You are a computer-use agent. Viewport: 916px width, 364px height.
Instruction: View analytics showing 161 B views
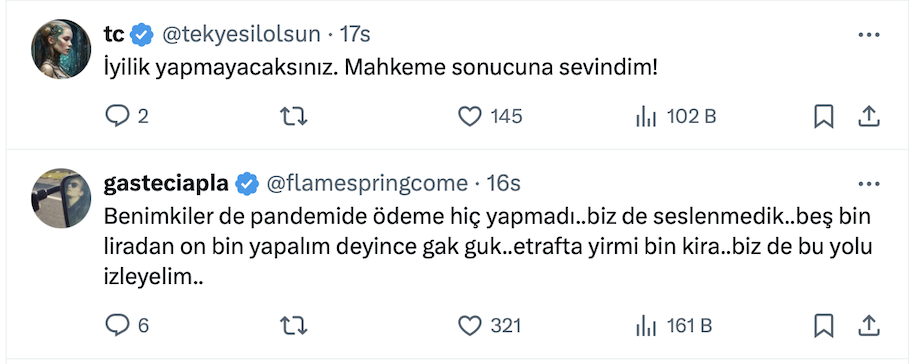pos(674,325)
